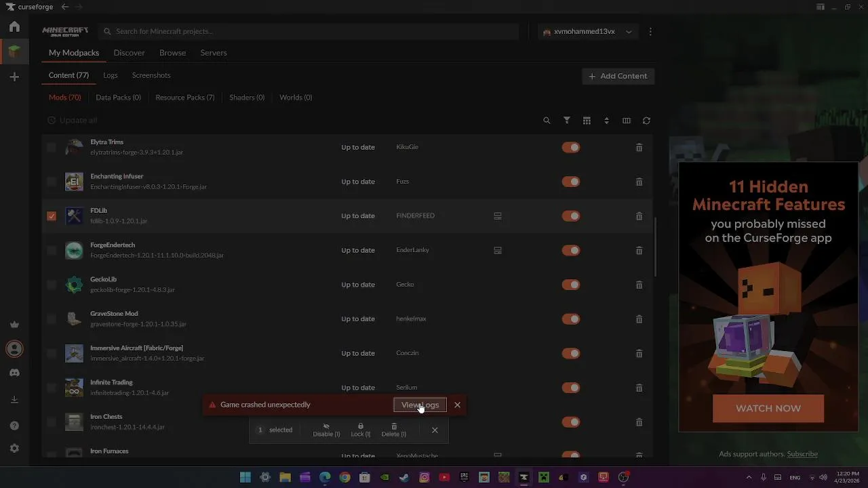Open the three-dot more options menu
Image resolution: width=868 pixels, height=488 pixels.
650,31
